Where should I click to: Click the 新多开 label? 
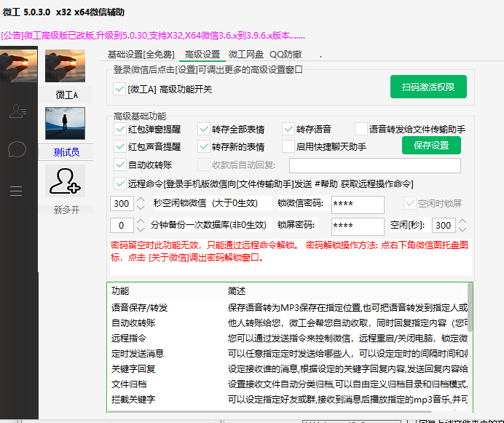tap(66, 210)
